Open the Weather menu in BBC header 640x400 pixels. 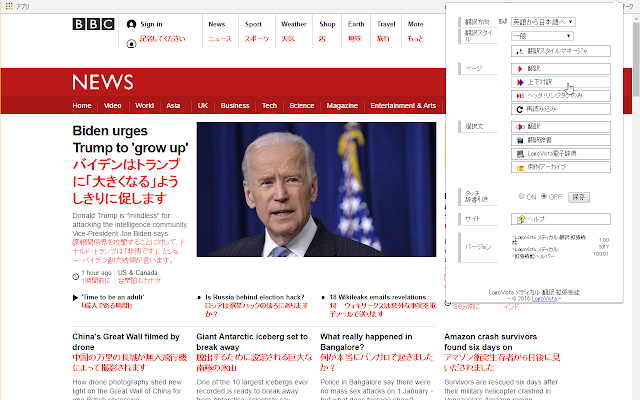point(293,24)
